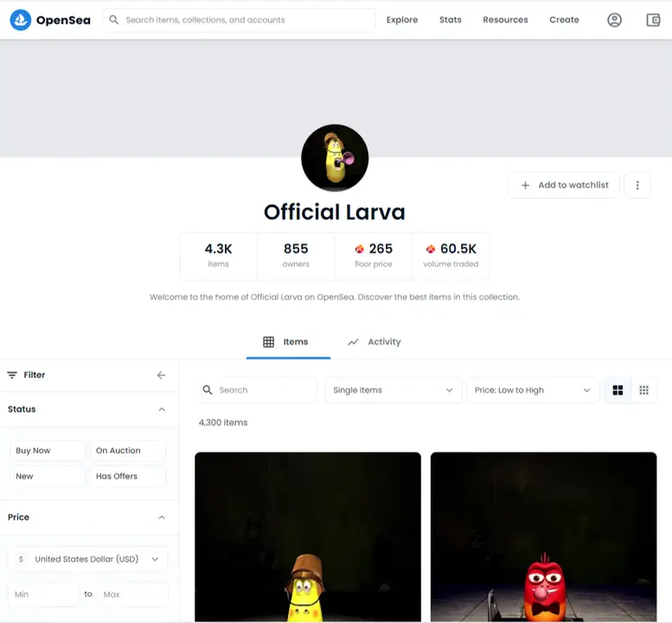Click the volume traded currency icon
This screenshot has height=623, width=672.
[x=431, y=248]
